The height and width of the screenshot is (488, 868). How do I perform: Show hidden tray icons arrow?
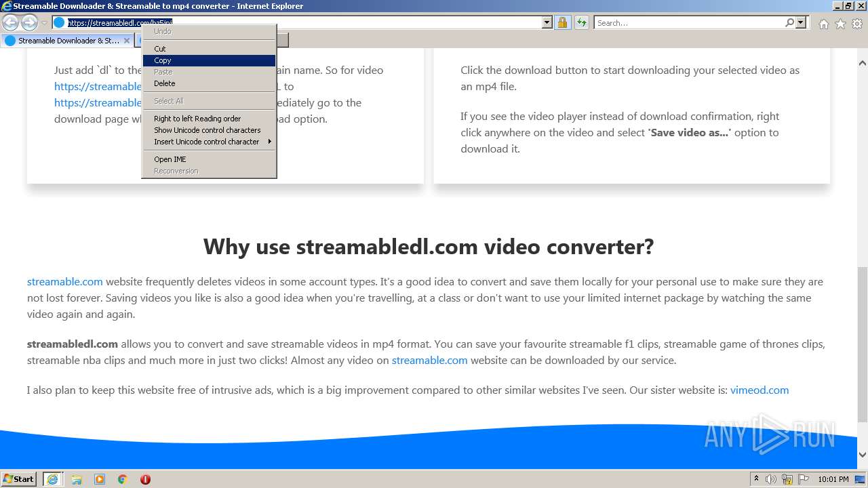coord(756,479)
